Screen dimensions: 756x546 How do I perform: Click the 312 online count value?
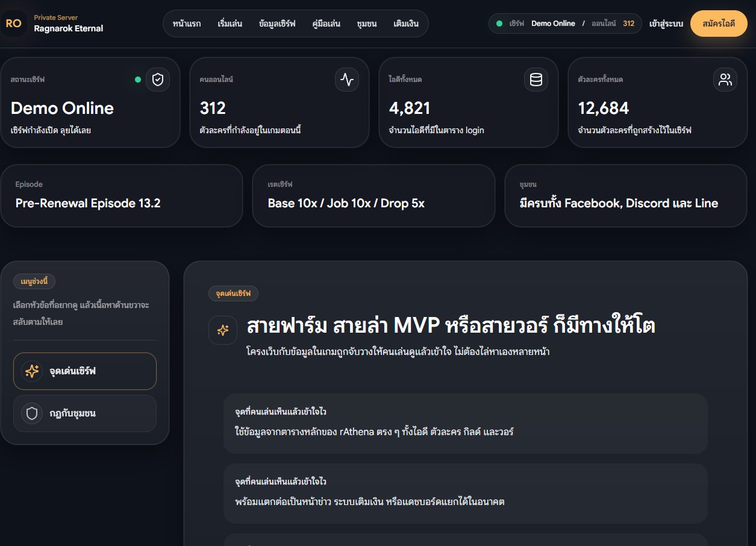(x=213, y=108)
